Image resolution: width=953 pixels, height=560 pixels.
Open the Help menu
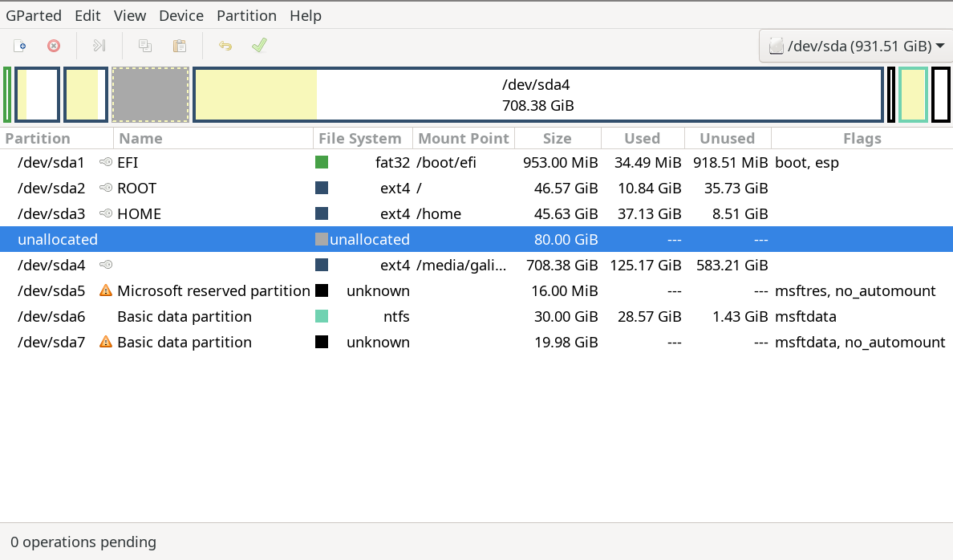point(306,14)
